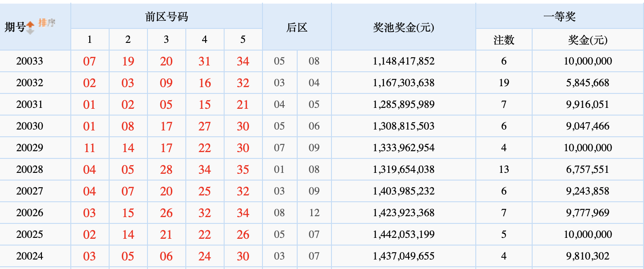Click 10,000,000 prize in row 20025
The height and width of the screenshot is (269, 644).
click(x=588, y=234)
